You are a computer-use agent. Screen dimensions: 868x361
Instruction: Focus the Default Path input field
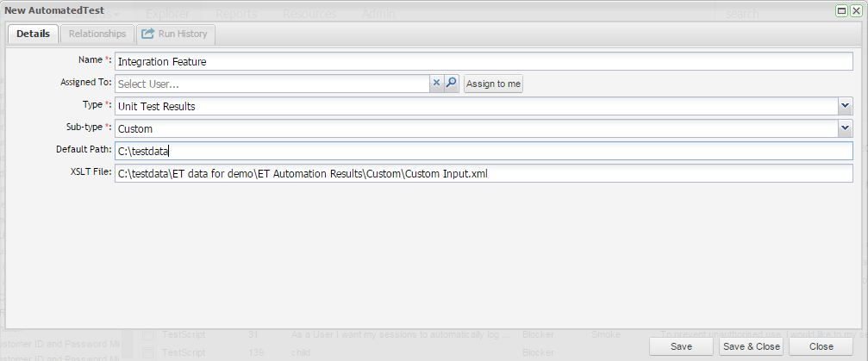(x=483, y=151)
